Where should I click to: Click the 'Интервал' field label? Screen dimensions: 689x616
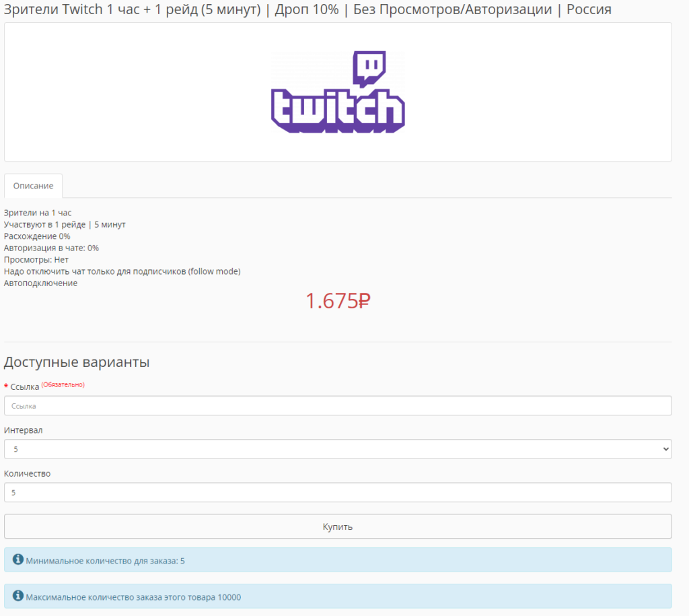[x=24, y=430]
